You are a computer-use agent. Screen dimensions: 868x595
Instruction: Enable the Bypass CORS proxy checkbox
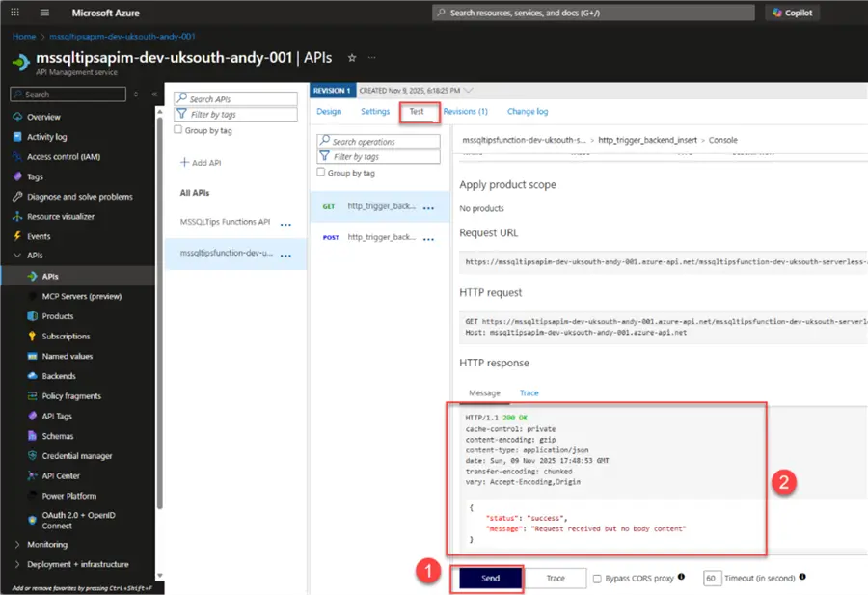click(597, 579)
